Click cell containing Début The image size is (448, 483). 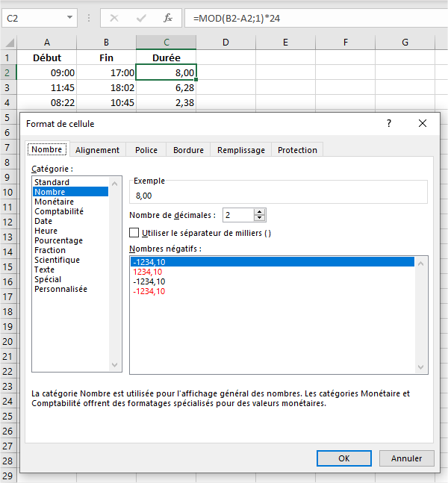47,57
